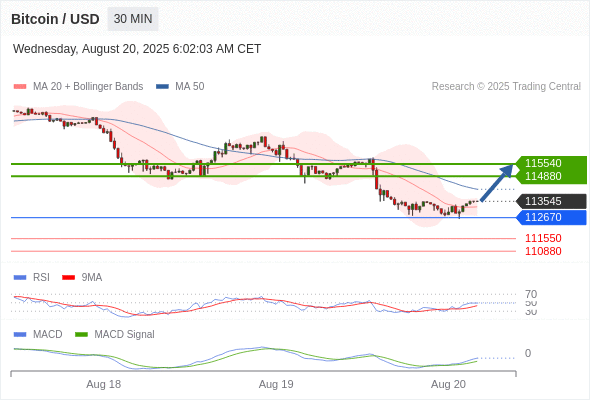Click the blue upward trend arrow

pos(497,183)
